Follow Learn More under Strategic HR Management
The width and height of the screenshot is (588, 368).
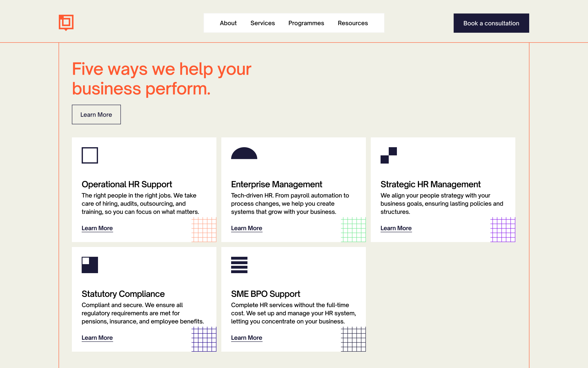pos(396,228)
